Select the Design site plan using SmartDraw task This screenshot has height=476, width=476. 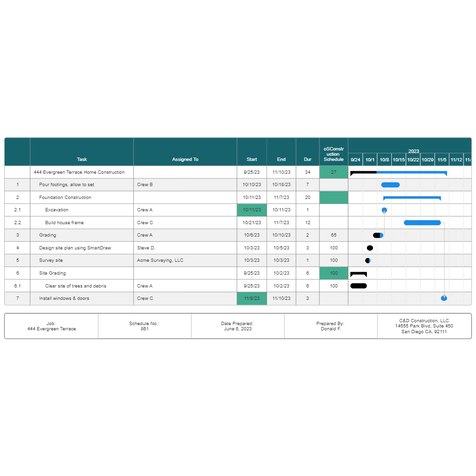pyautogui.click(x=82, y=248)
